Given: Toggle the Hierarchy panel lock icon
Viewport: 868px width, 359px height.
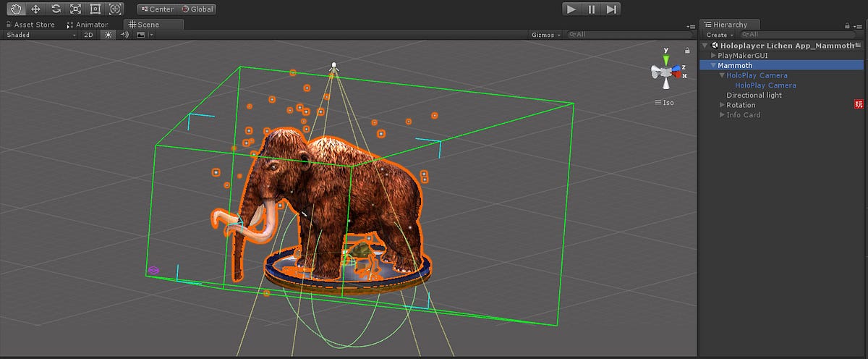Looking at the screenshot, I should 847,25.
